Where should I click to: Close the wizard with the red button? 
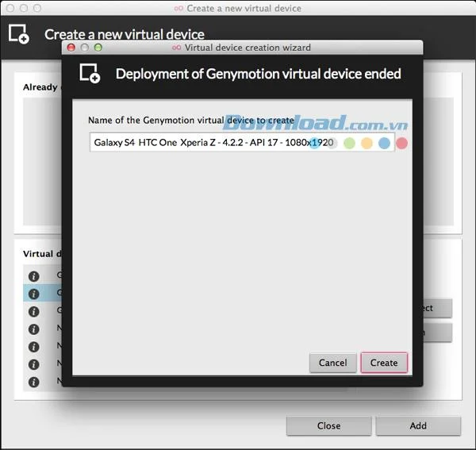coord(71,48)
